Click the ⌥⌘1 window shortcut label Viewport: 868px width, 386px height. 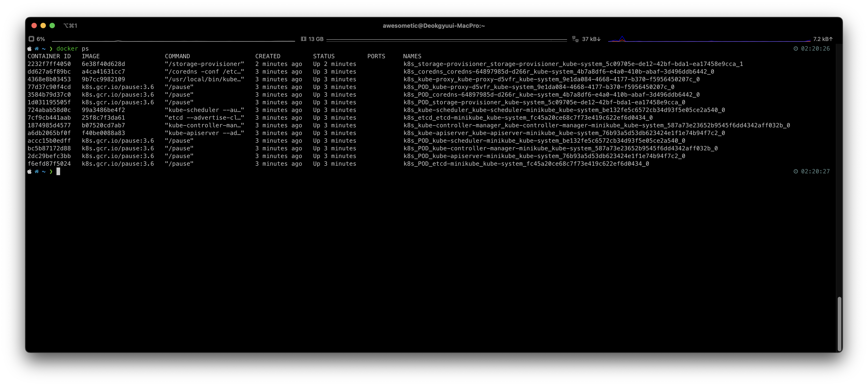70,26
